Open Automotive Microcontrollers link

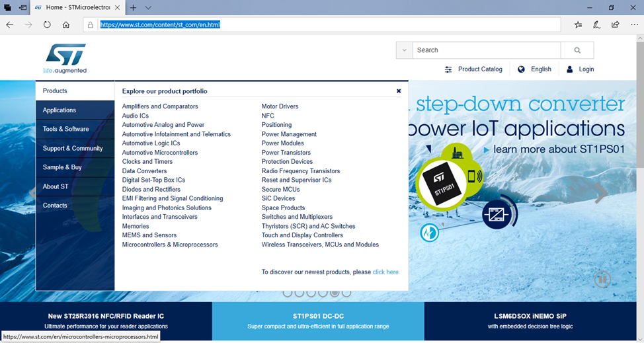point(160,152)
